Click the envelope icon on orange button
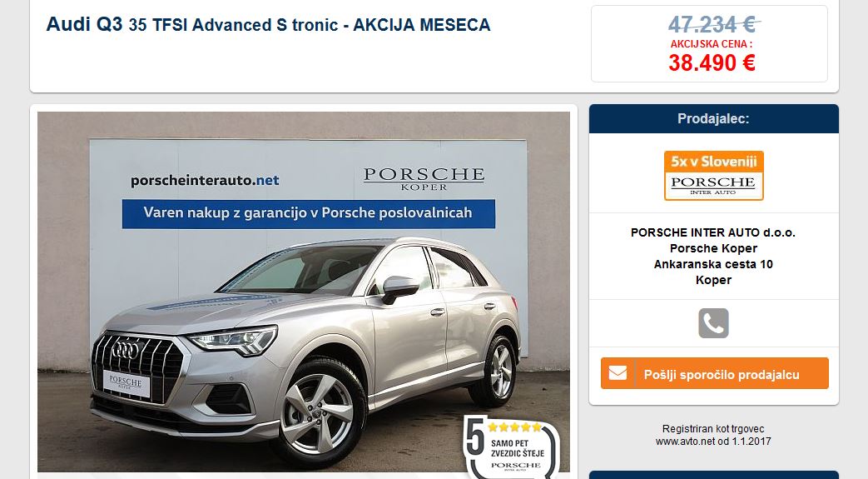 click(618, 374)
